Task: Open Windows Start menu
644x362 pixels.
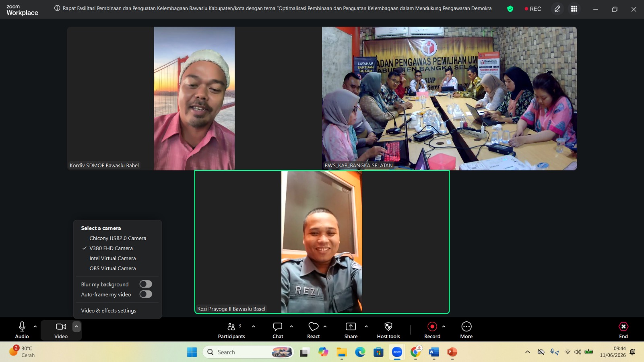Action: click(x=192, y=352)
